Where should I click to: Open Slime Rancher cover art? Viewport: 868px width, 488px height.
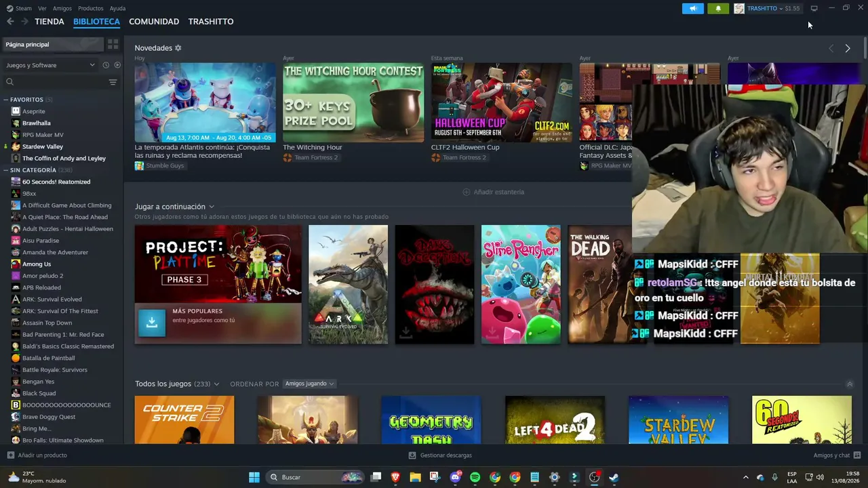coord(521,285)
